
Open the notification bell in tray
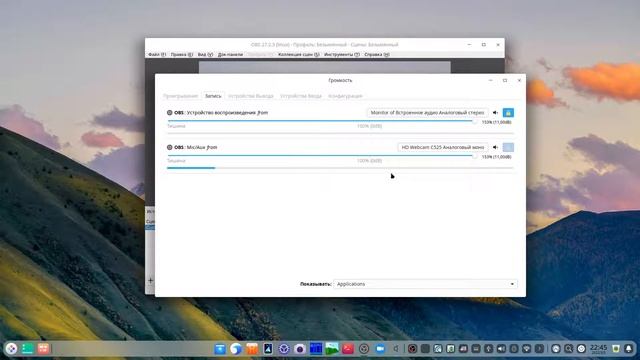[x=629, y=349]
